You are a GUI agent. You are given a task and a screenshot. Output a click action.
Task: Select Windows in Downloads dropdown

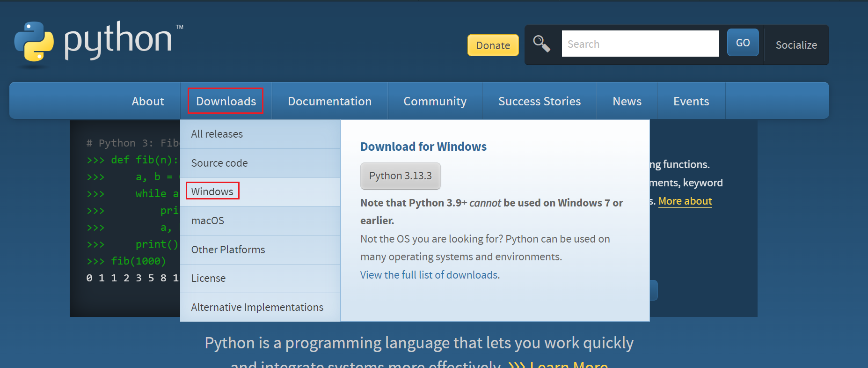(260, 192)
